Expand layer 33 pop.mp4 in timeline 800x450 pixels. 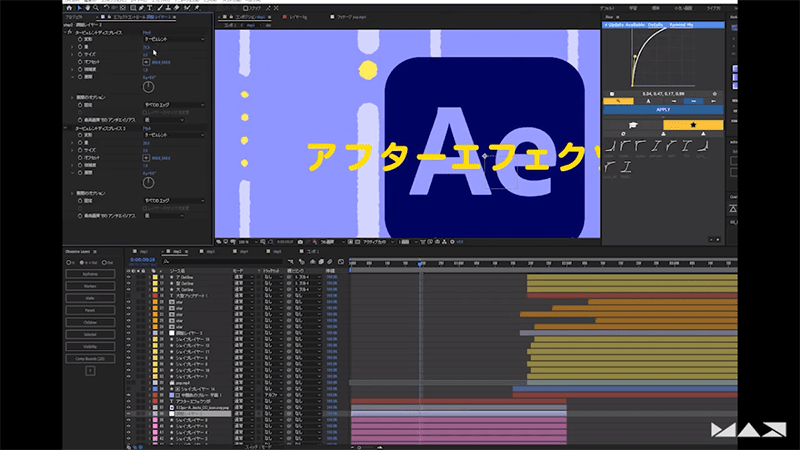[150, 383]
